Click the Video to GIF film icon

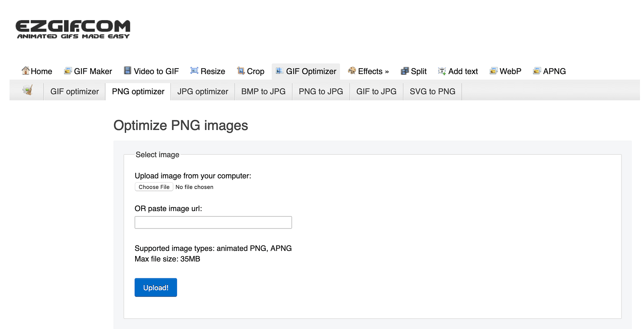coord(127,70)
